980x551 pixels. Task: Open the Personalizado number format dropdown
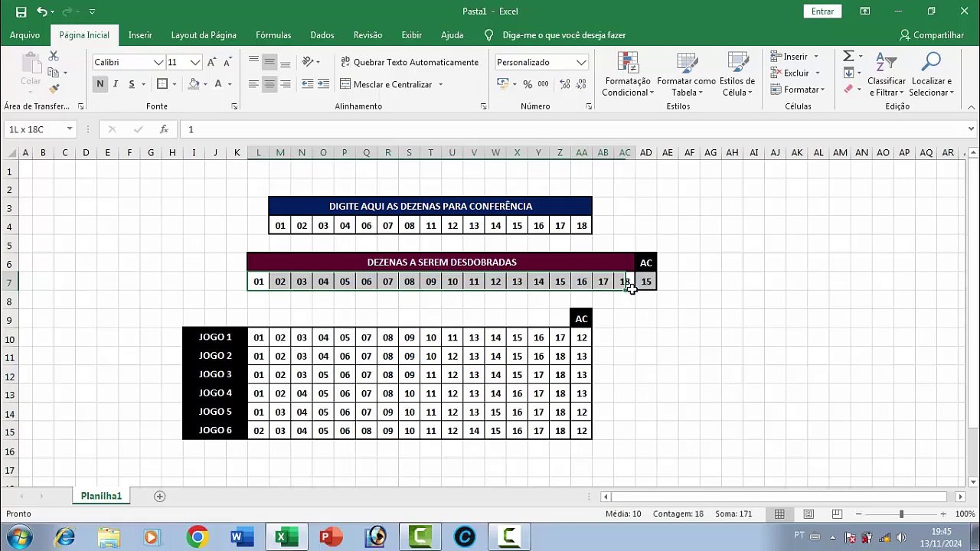[581, 62]
